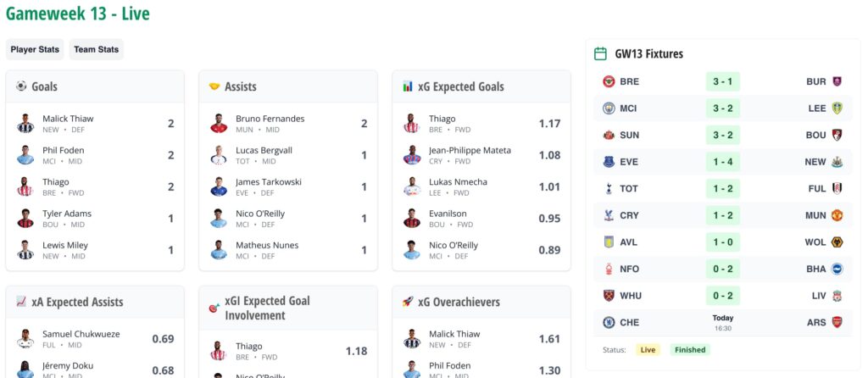Click the GW13 Fixtures calendar icon
The height and width of the screenshot is (378, 868).
pyautogui.click(x=600, y=53)
